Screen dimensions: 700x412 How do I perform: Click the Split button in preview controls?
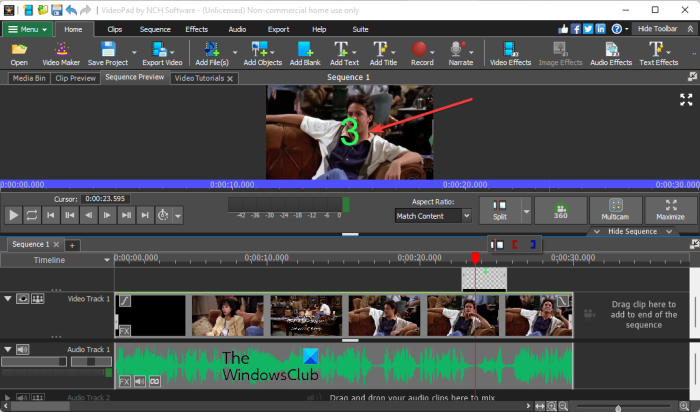[x=500, y=210]
